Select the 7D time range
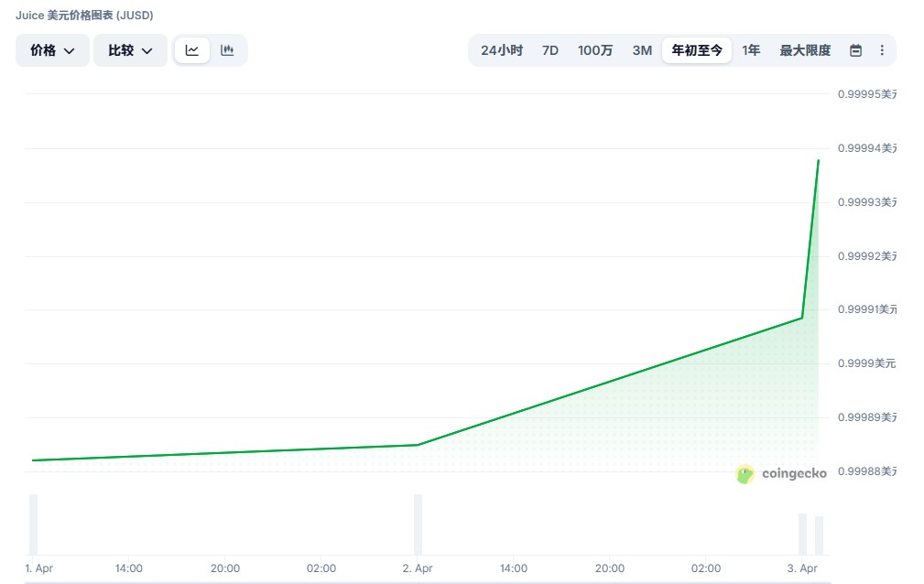The width and height of the screenshot is (924, 584). pyautogui.click(x=549, y=50)
